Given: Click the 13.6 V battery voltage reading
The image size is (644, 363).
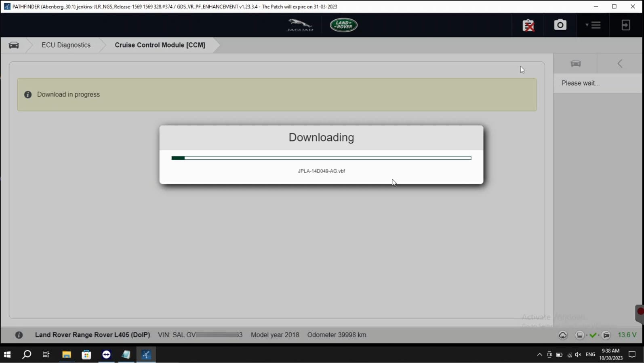Looking at the screenshot, I should coord(627,335).
